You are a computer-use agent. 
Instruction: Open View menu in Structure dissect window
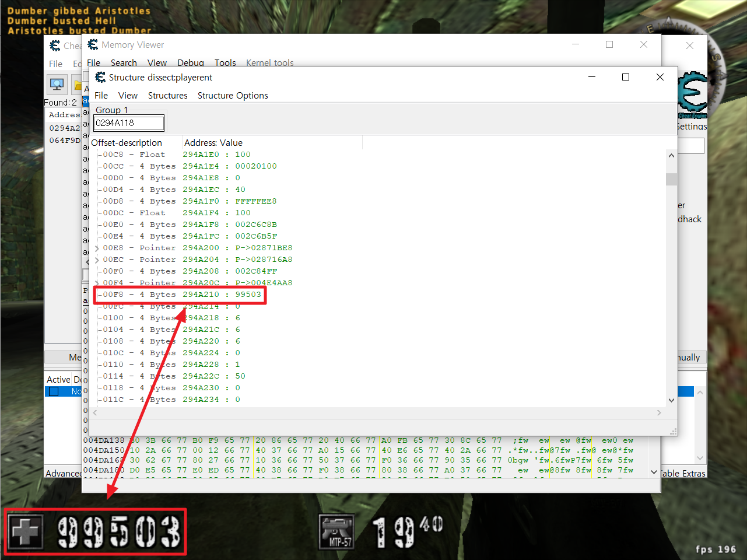128,96
